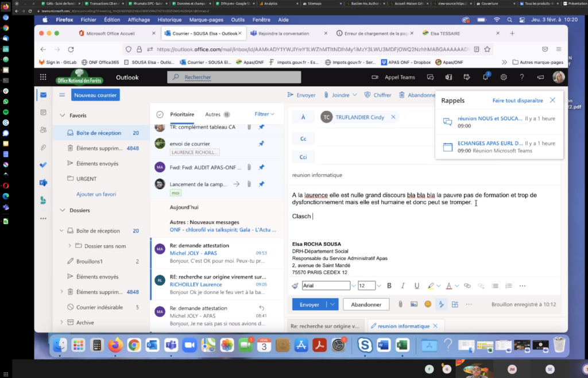
Task: Toggle the select-all circle beside Prioritaire
Action: click(x=160, y=114)
